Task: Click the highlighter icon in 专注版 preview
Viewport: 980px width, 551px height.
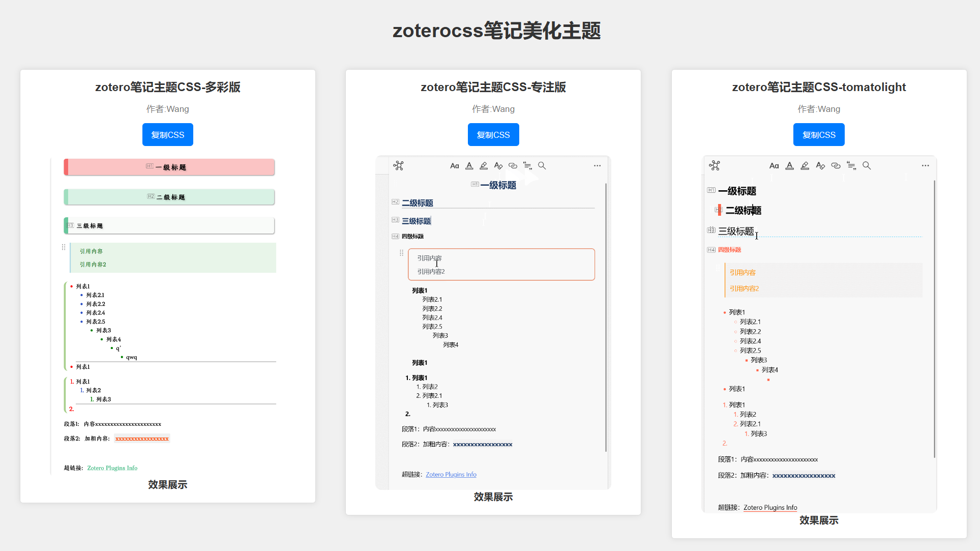Action: (484, 166)
